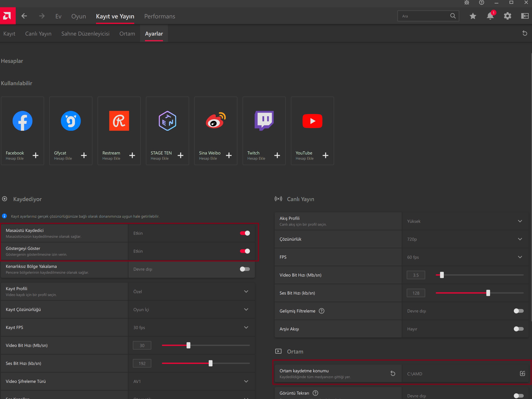Click the C:\AMD save path
The height and width of the screenshot is (399, 532).
click(415, 374)
